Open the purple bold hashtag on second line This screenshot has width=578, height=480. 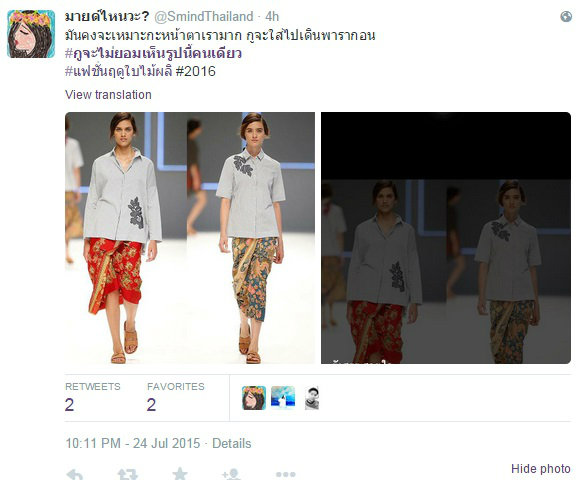[153, 53]
